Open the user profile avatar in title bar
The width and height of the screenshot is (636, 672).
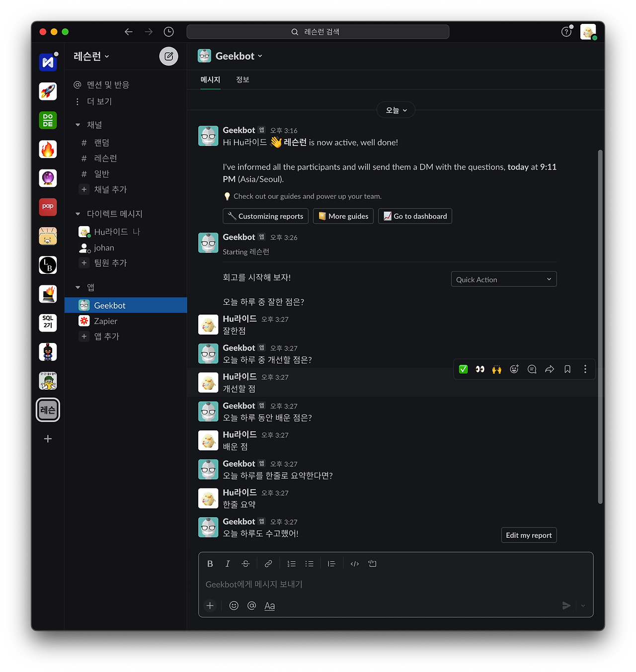coord(588,32)
